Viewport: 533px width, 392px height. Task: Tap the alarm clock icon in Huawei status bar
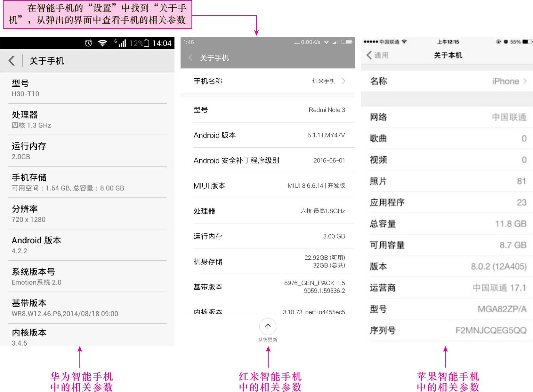[x=88, y=43]
